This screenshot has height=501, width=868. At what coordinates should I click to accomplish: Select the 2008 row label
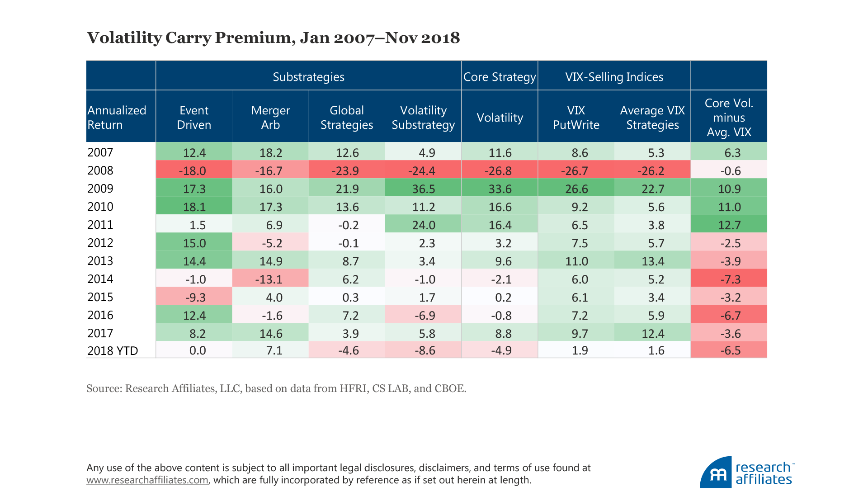[x=100, y=170]
